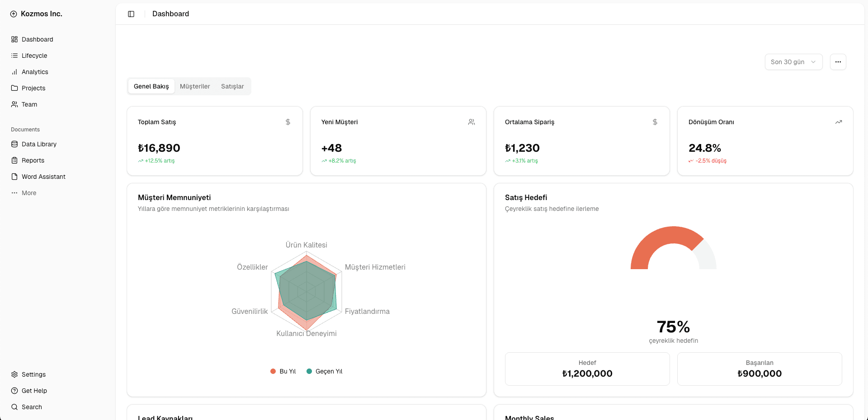Click the up-trend arrow beside +12.5% artış

(x=141, y=161)
